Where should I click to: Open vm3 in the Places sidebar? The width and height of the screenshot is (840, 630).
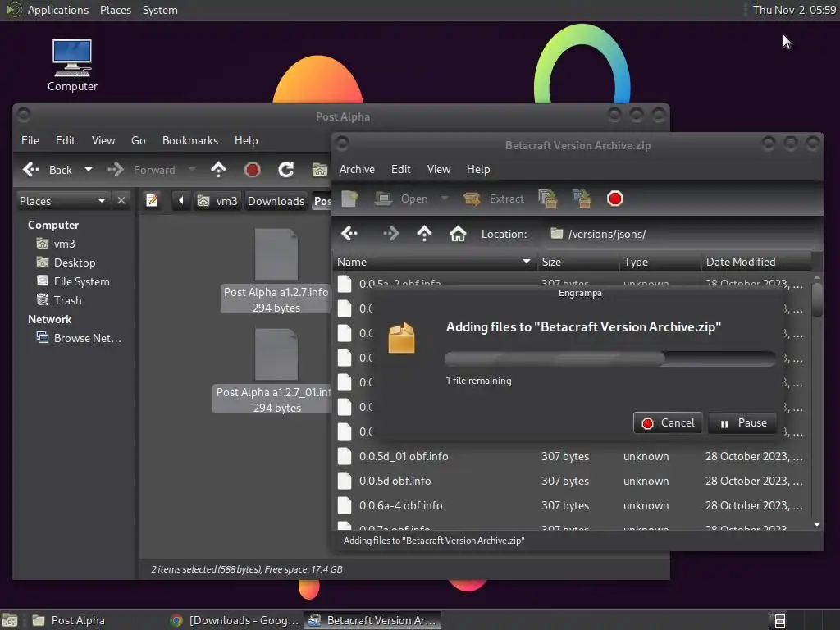click(64, 244)
